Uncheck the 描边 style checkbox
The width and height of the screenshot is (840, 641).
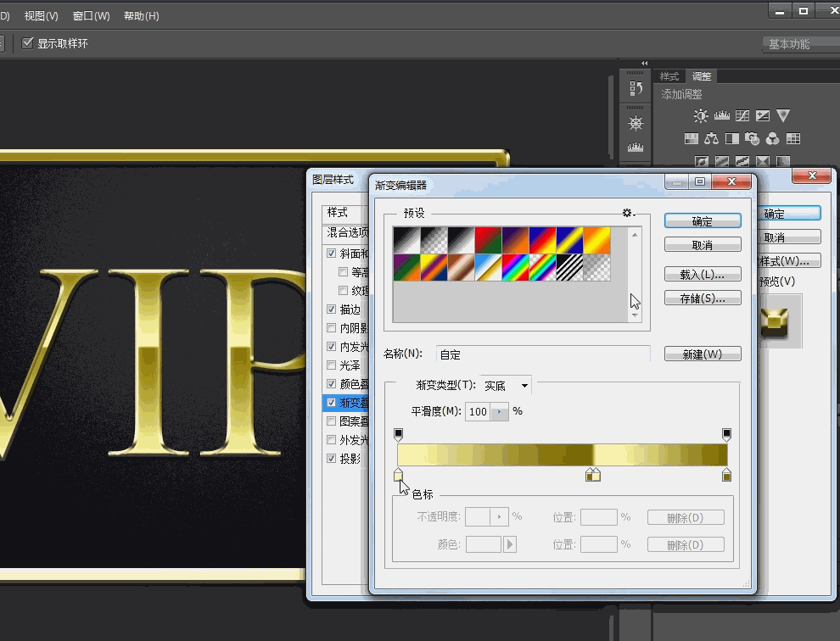331,309
